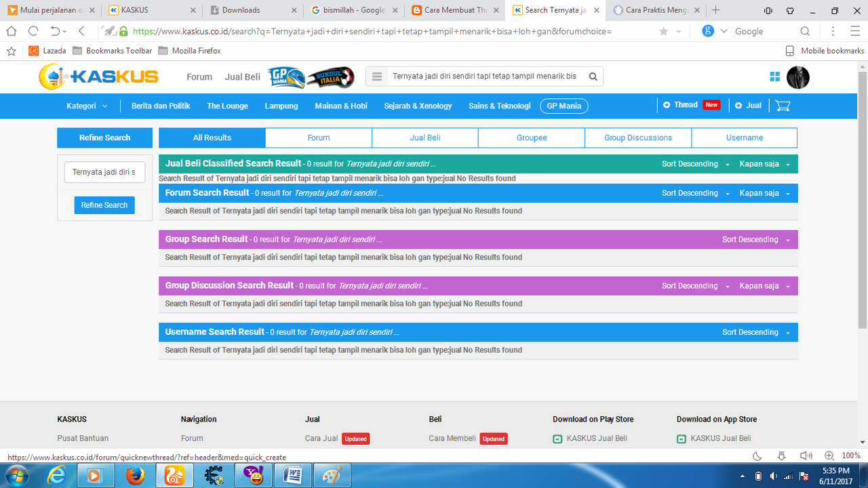The width and height of the screenshot is (868, 488).
Task: Open the browser hamburger menu
Action: click(855, 31)
